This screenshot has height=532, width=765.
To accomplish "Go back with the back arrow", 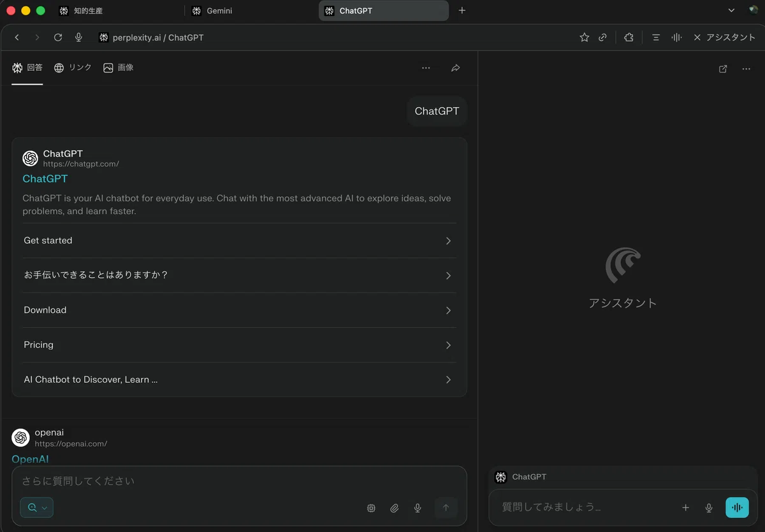I will click(17, 38).
